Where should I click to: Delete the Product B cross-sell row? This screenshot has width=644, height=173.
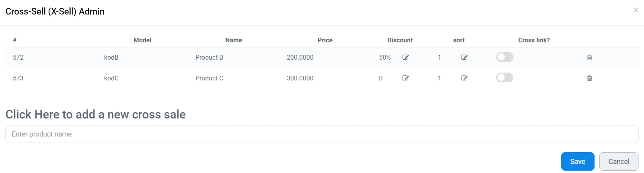(589, 57)
